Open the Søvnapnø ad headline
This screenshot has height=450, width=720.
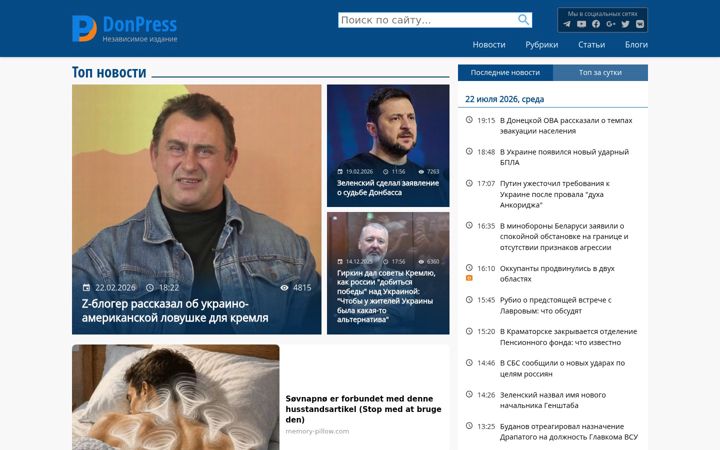363,409
